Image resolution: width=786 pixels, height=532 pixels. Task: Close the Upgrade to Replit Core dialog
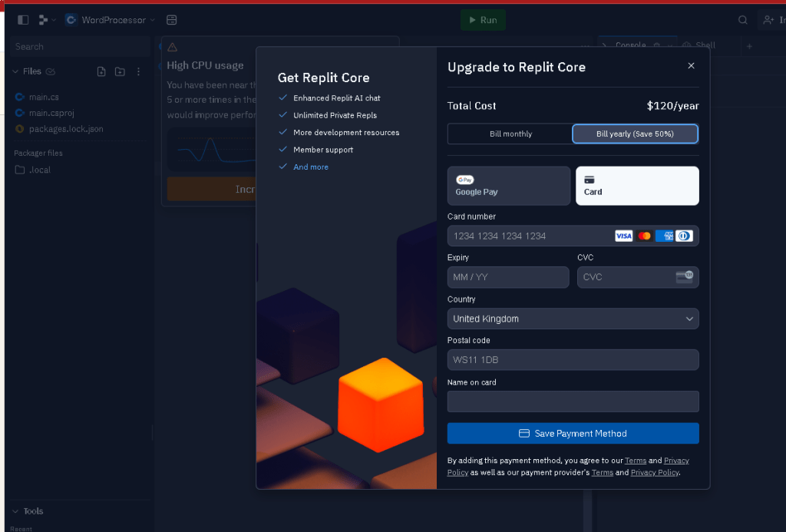691,66
